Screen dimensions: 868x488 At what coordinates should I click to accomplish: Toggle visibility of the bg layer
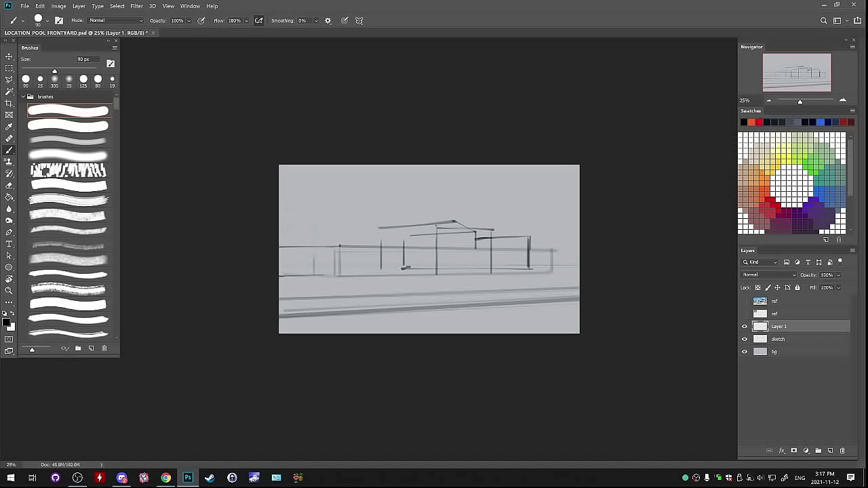745,352
